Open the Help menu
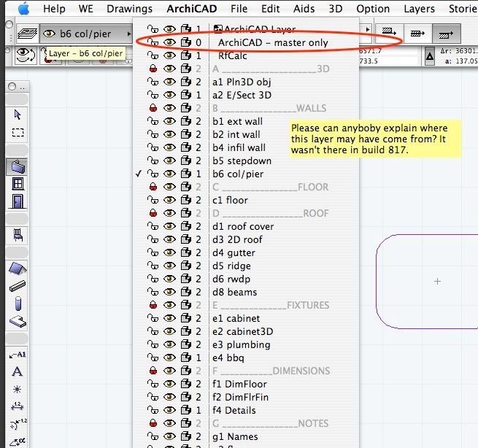The image size is (478, 448). pos(54,9)
